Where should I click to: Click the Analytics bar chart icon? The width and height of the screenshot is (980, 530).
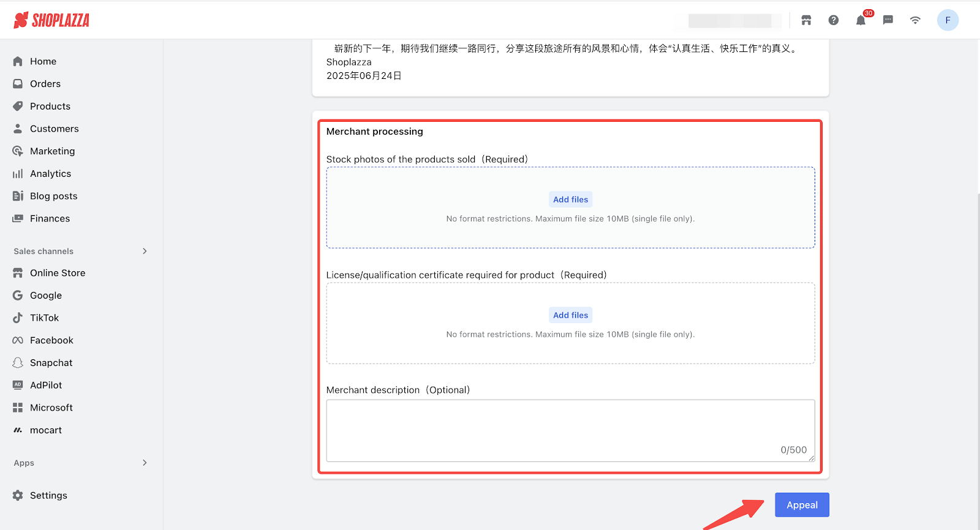pyautogui.click(x=18, y=174)
